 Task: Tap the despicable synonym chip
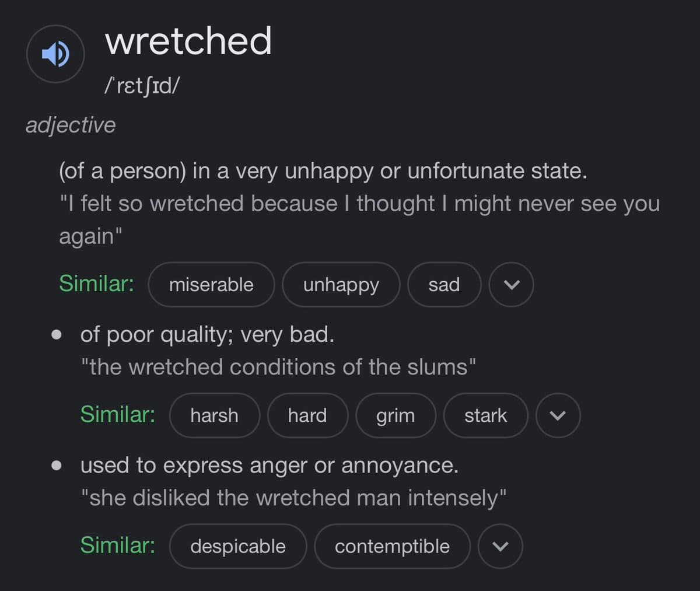click(x=238, y=546)
